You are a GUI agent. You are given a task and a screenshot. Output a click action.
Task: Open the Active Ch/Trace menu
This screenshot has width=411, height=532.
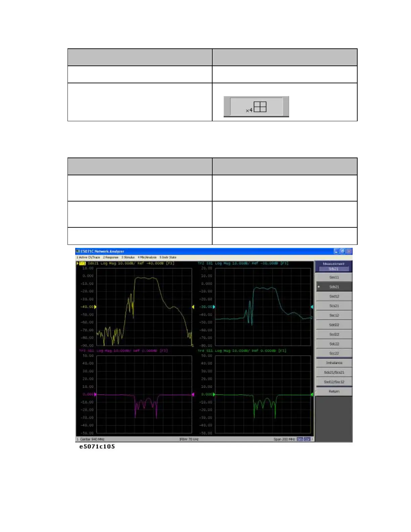tap(88, 257)
